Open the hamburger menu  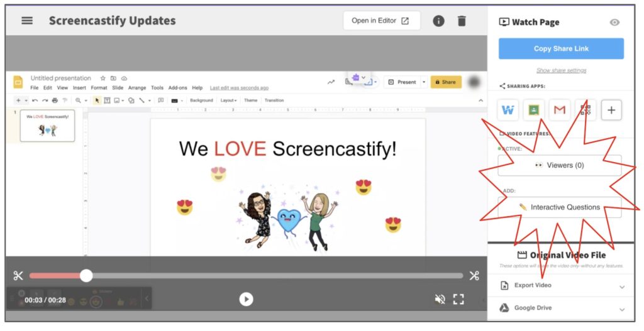point(27,20)
